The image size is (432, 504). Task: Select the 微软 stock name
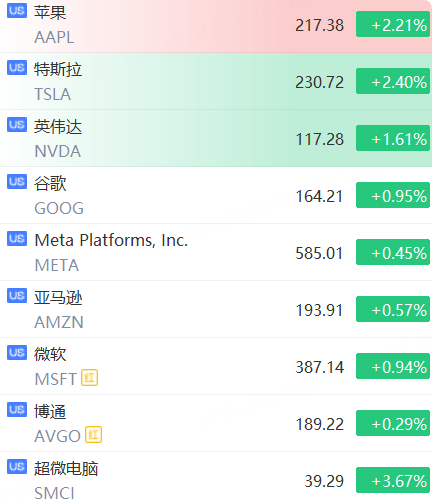pyautogui.click(x=50, y=354)
